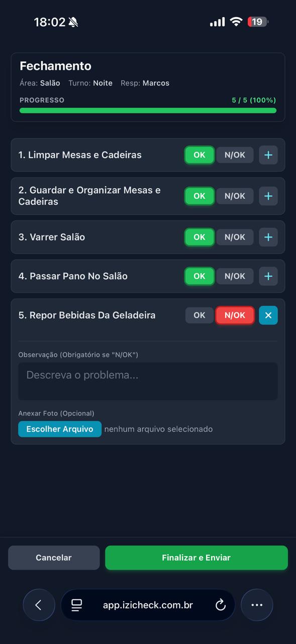Set "Guardar e Organizar Mesas e Cadeiras" to N/OK
This screenshot has width=296, height=644.
[235, 196]
